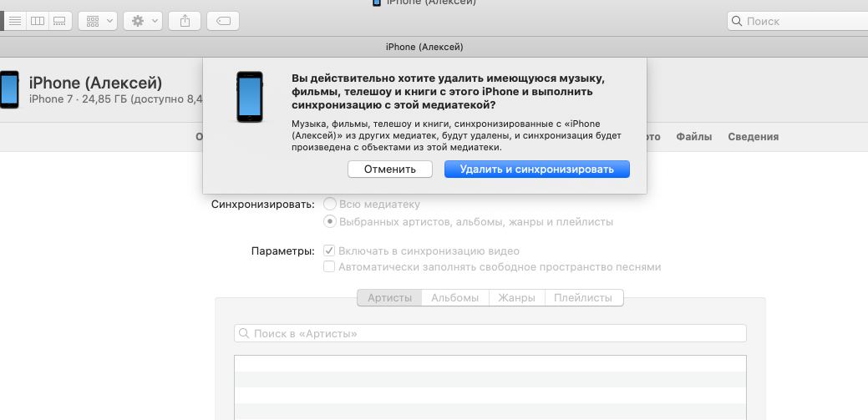This screenshot has height=420, width=868.
Task: Select the Всю медиатеку radio button
Action: click(329, 204)
